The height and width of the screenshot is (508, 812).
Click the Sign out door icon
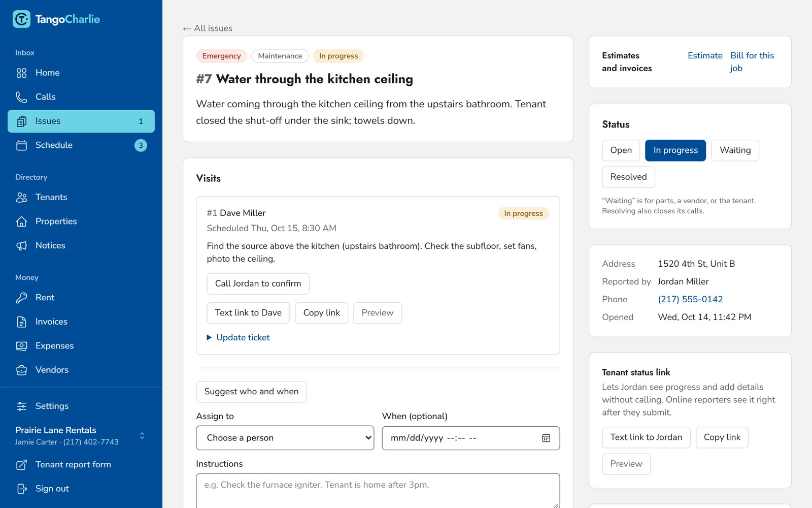click(21, 489)
